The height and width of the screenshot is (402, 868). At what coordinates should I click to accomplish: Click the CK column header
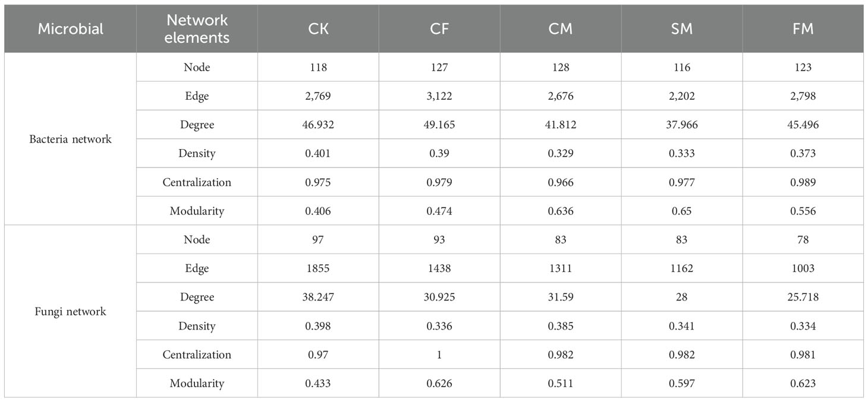(x=319, y=29)
